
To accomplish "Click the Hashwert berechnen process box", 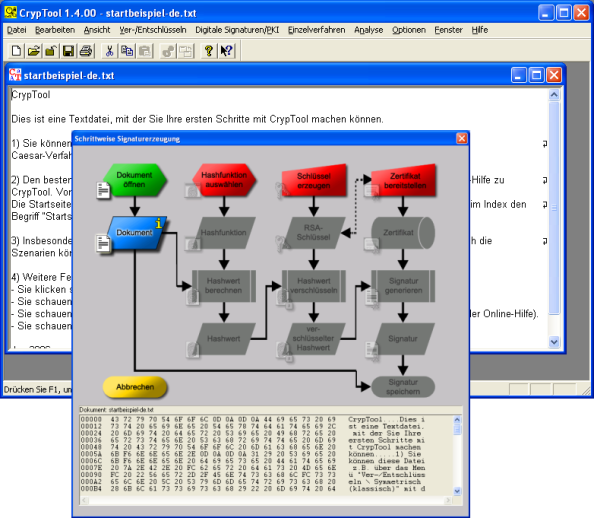I will point(224,286).
